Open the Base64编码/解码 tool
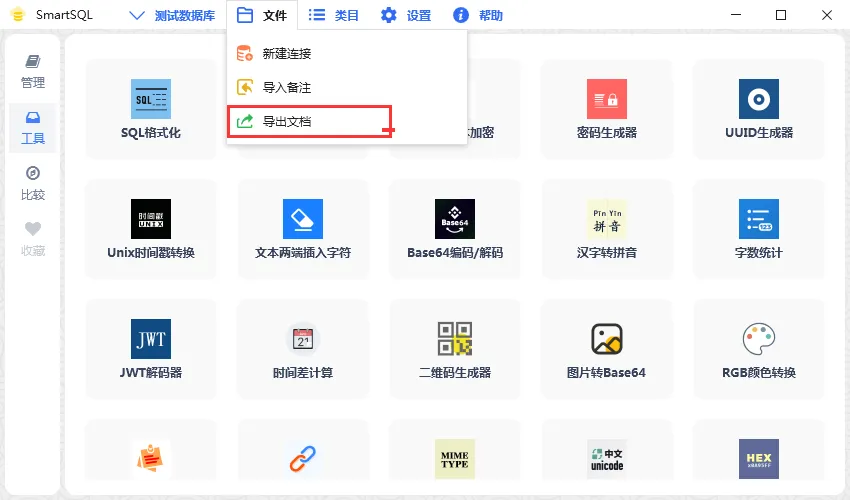This screenshot has width=850, height=500. tap(455, 229)
